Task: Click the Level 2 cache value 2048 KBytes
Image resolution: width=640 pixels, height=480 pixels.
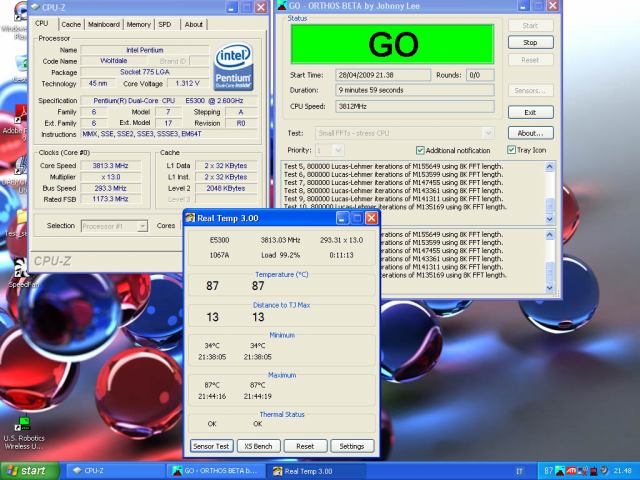Action: coord(226,189)
